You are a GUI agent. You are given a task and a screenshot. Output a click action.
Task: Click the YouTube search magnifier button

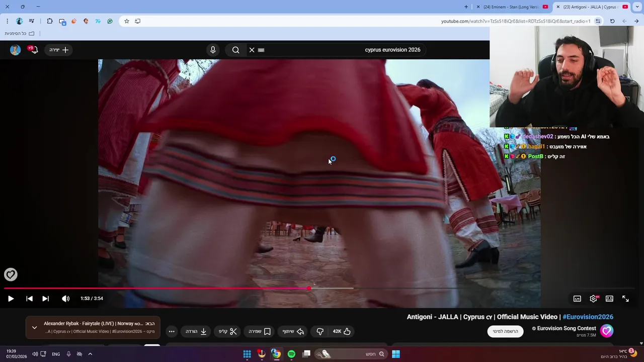click(x=235, y=50)
